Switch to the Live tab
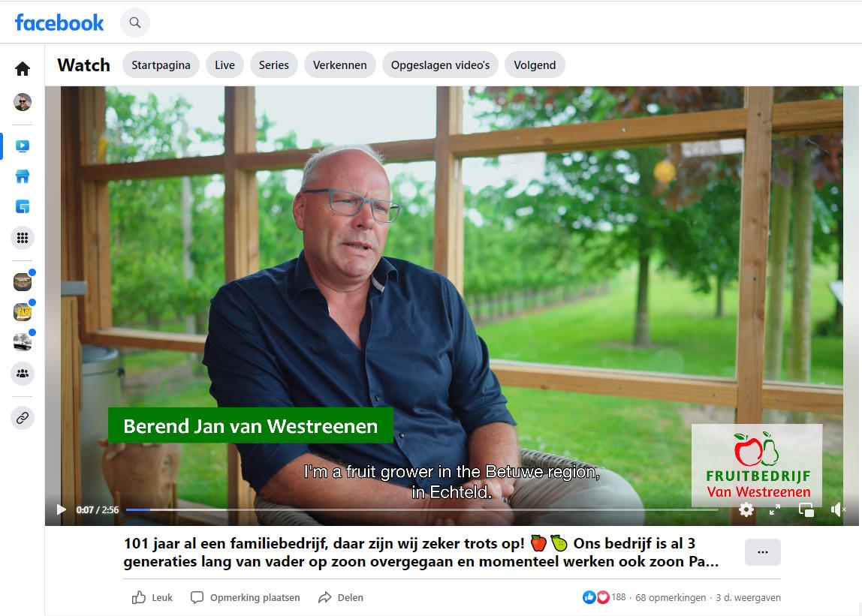This screenshot has height=616, width=862. pyautogui.click(x=225, y=65)
